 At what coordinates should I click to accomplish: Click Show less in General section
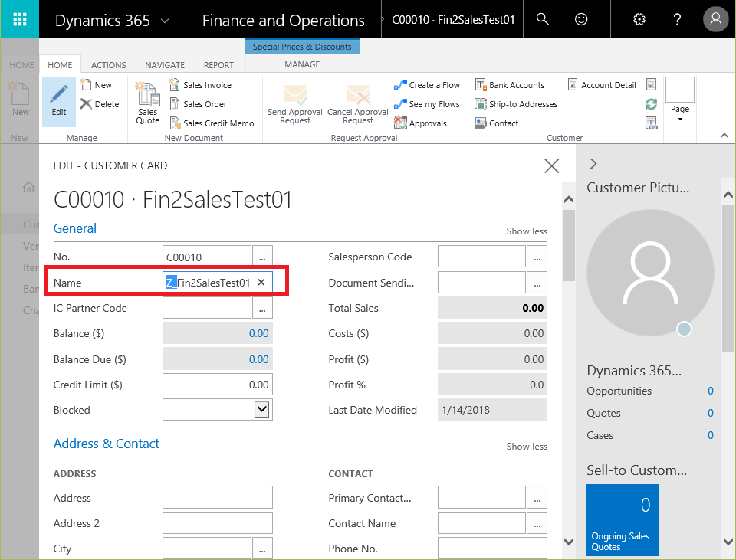pos(527,231)
